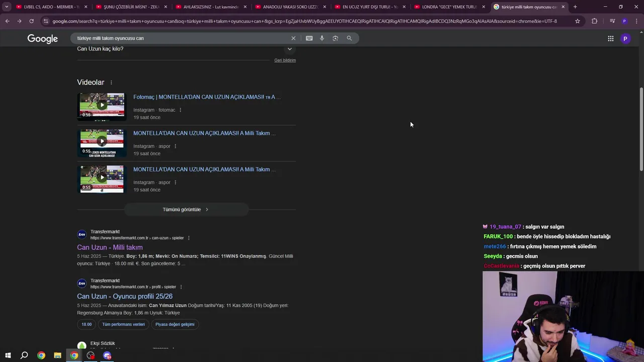Open Fotomaç MONTELLA'DAN CAN UZUN video link
This screenshot has height=362, width=644.
pyautogui.click(x=207, y=97)
